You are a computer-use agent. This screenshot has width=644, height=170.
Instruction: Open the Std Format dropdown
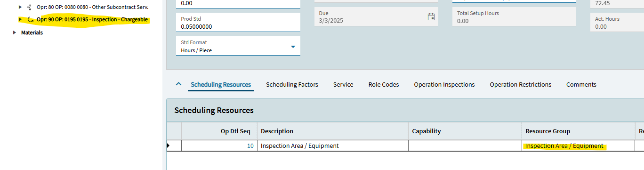point(293,46)
